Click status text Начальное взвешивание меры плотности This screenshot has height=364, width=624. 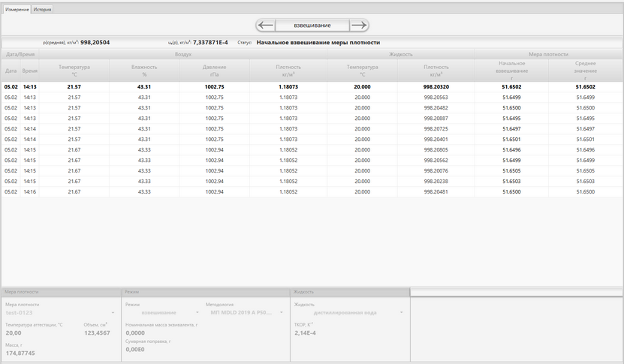(x=318, y=43)
